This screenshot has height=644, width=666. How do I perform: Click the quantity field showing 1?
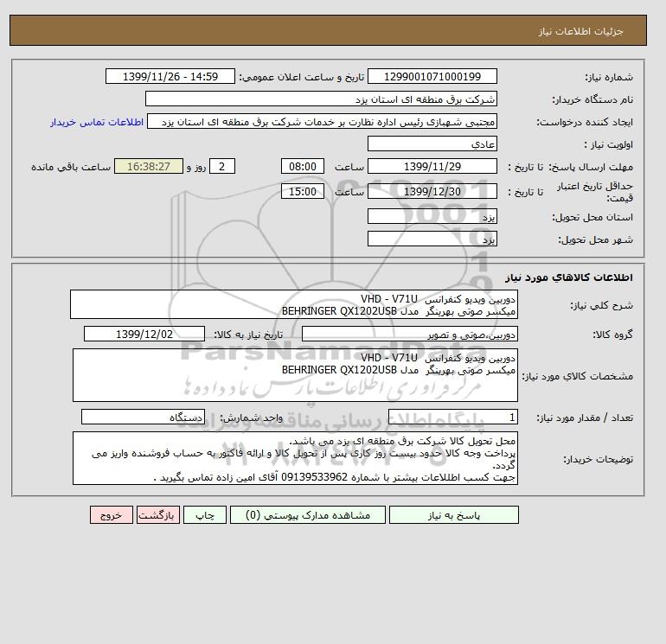click(452, 418)
